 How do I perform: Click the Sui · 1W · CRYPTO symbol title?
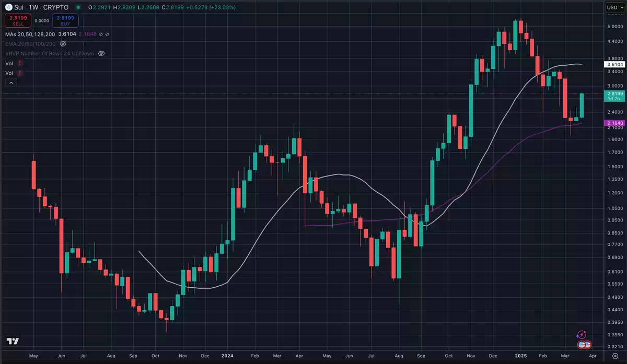pos(41,8)
